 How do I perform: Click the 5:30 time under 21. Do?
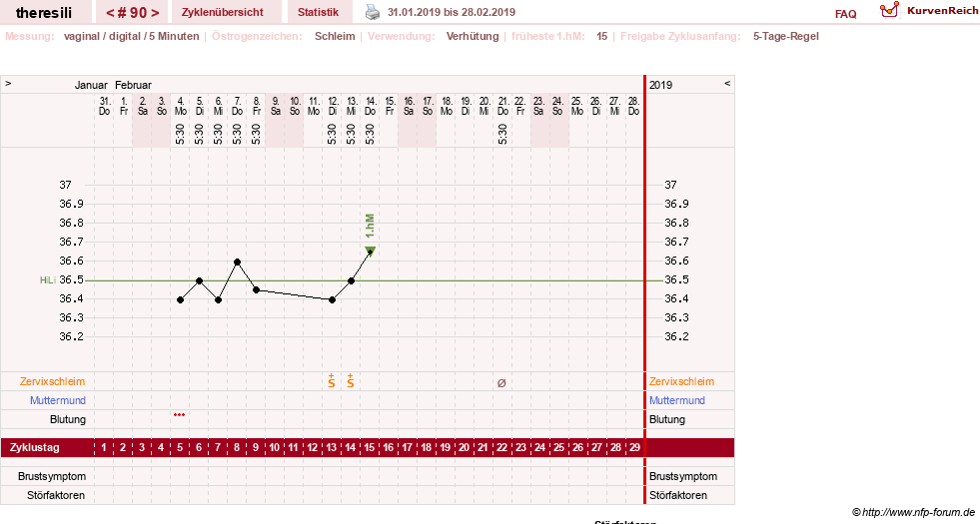pyautogui.click(x=503, y=134)
